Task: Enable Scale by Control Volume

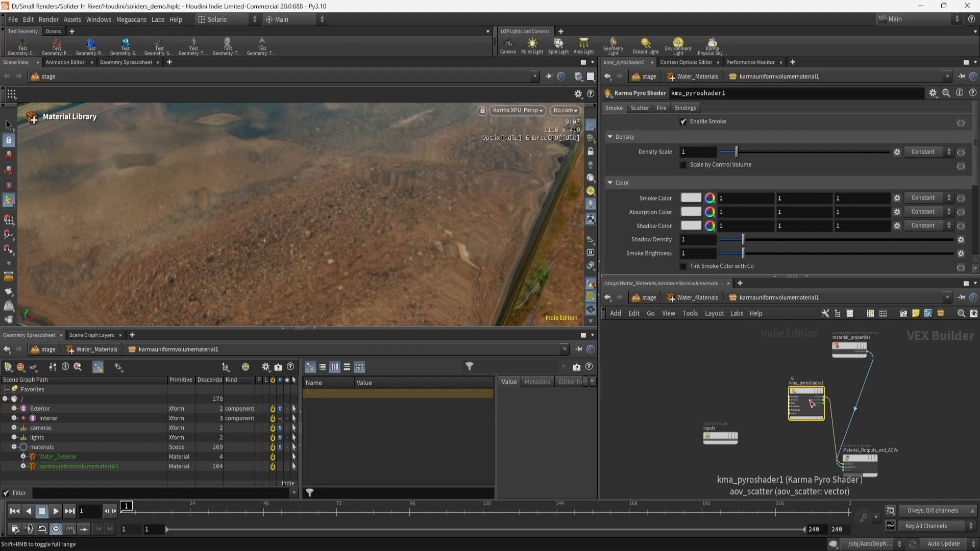Action: [x=683, y=165]
